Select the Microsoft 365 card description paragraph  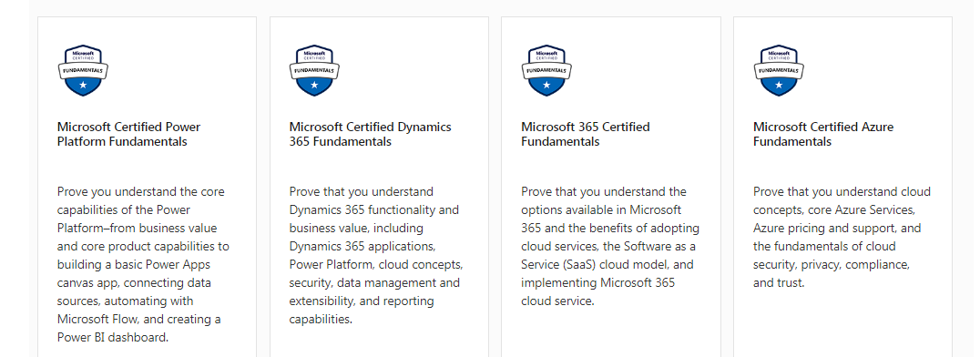point(610,246)
